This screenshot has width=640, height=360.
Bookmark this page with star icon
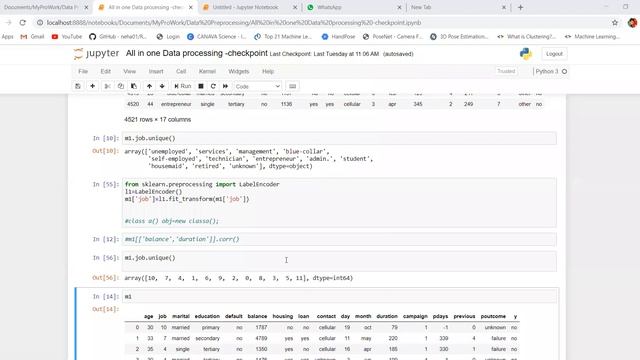pyautogui.click(x=615, y=23)
